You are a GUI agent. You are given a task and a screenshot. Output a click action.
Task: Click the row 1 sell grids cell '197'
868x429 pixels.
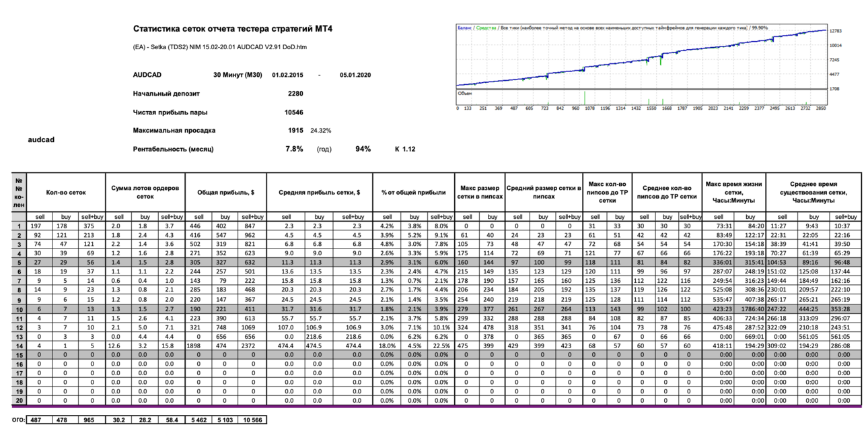(x=40, y=226)
